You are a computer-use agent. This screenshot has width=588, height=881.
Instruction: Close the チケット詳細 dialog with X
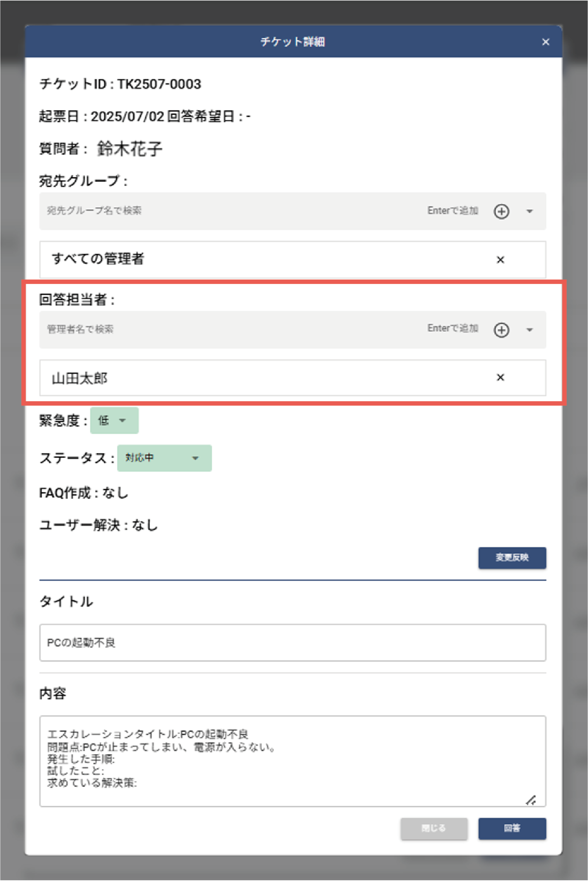point(545,42)
